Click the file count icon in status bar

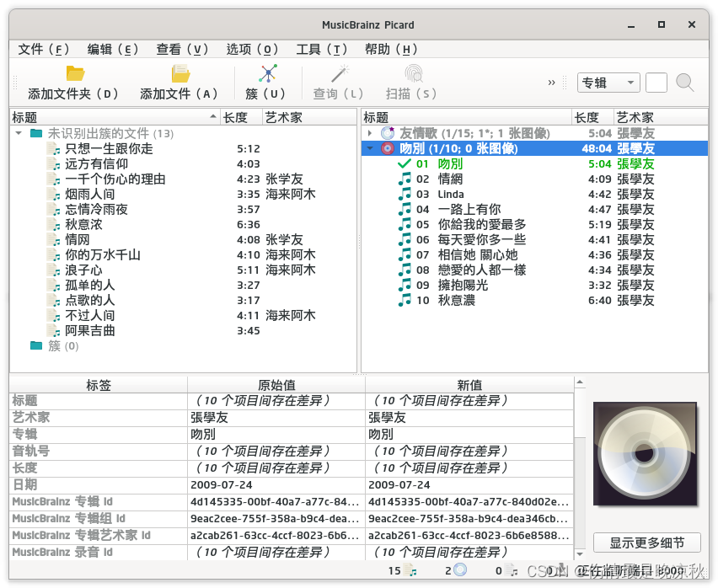pyautogui.click(x=411, y=570)
